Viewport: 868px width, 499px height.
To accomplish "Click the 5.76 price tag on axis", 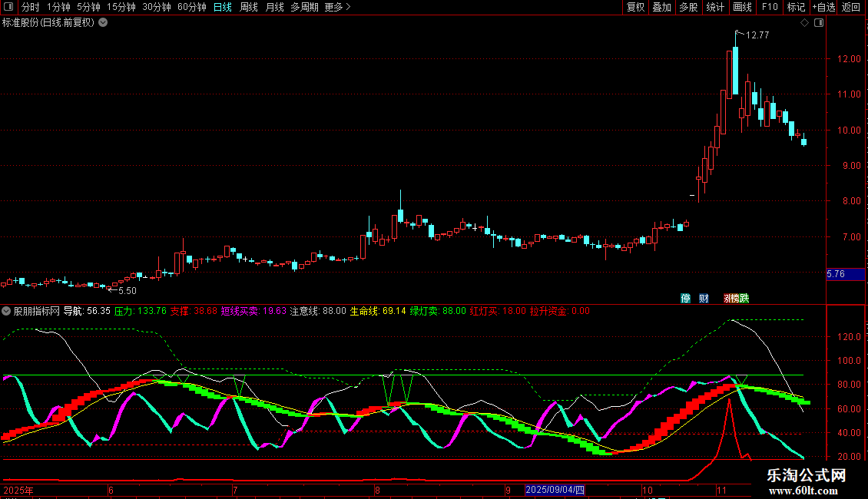I will pyautogui.click(x=845, y=274).
